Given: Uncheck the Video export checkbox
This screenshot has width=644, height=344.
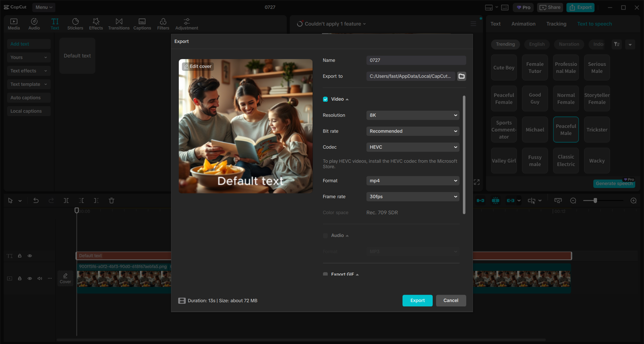Looking at the screenshot, I should click(x=325, y=99).
